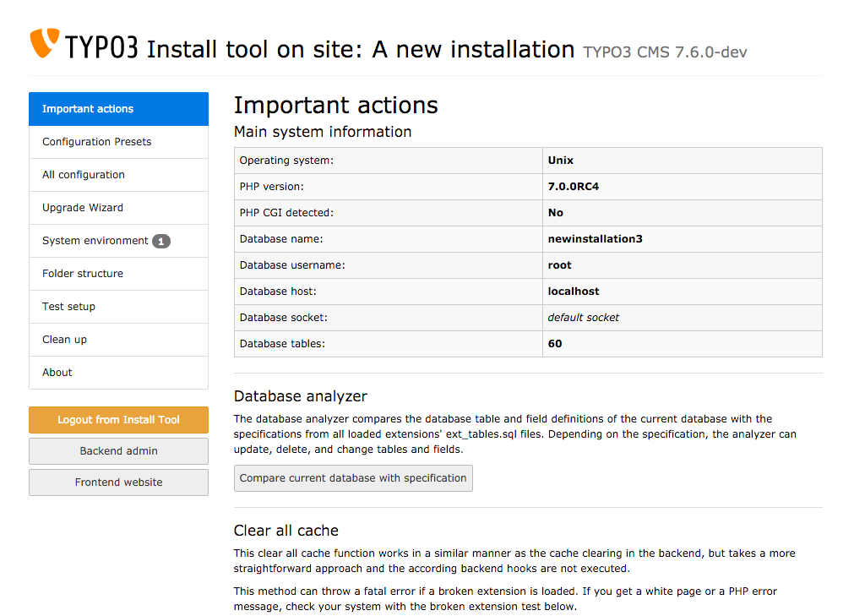Open the About menu item
854x616 pixels.
click(x=118, y=373)
